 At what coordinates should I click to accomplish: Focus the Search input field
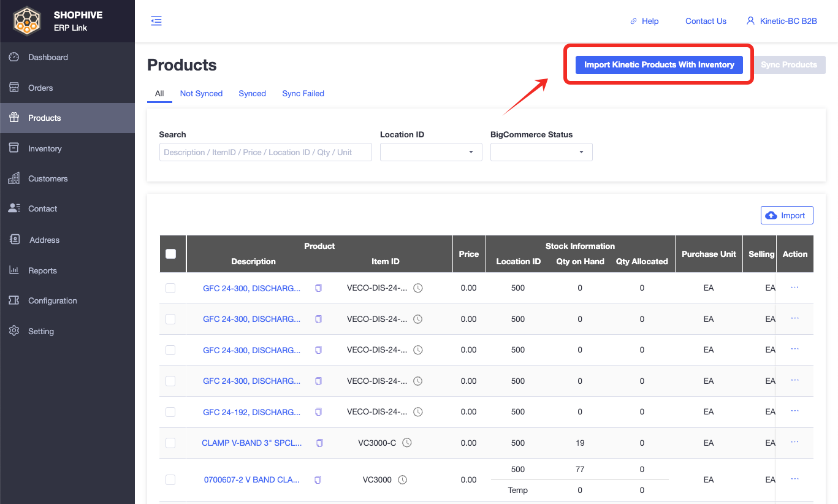(x=265, y=152)
